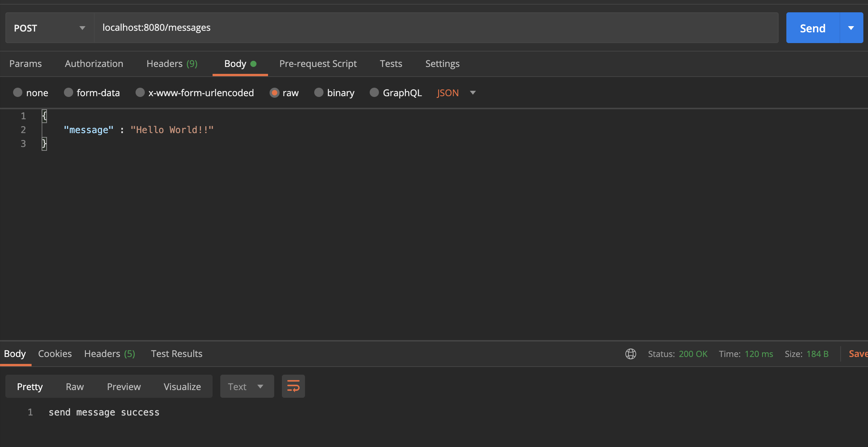The image size is (868, 447).
Task: Open the Pre-request Script tab
Action: click(x=318, y=64)
